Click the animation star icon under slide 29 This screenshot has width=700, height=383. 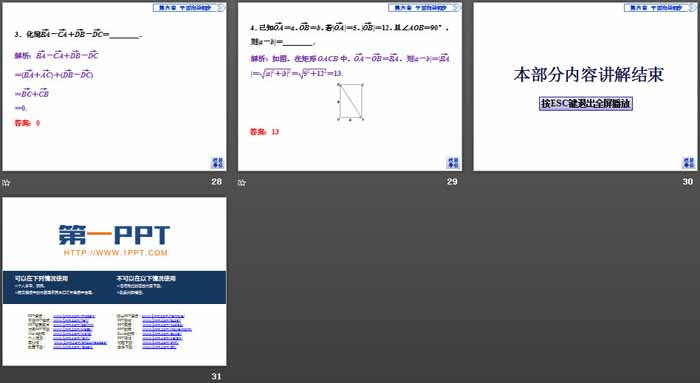[242, 183]
